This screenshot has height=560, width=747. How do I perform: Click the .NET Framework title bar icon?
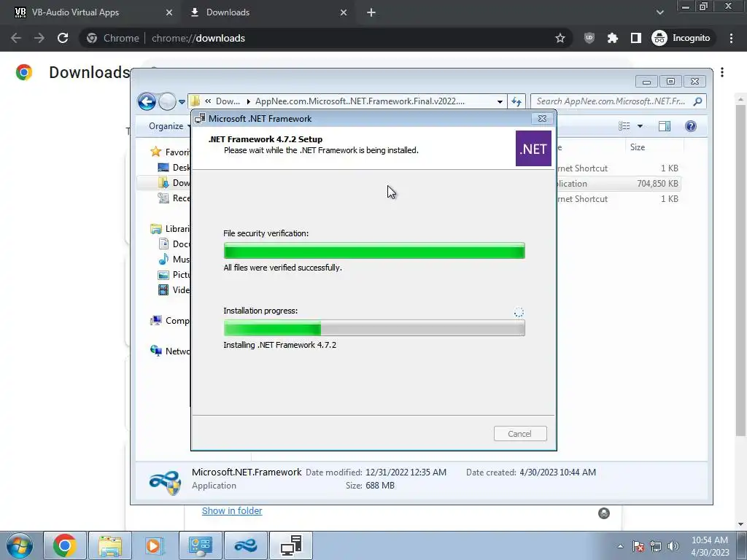coord(200,119)
